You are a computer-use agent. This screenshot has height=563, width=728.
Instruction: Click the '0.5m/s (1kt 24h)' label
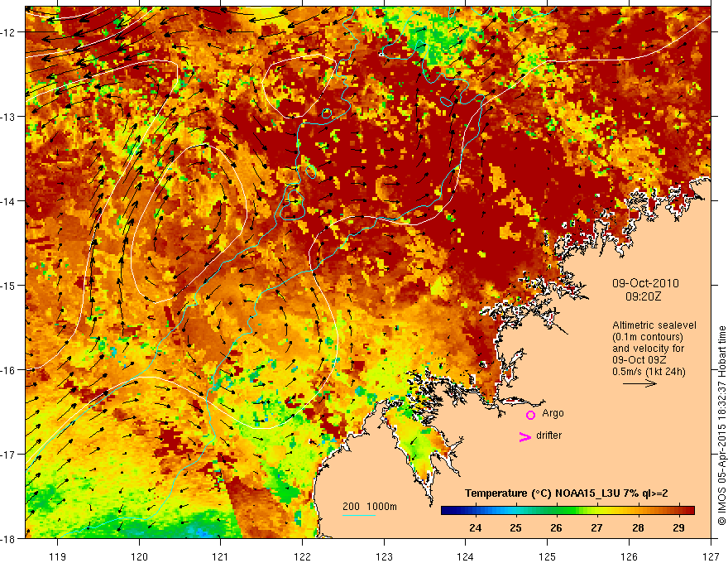[649, 372]
